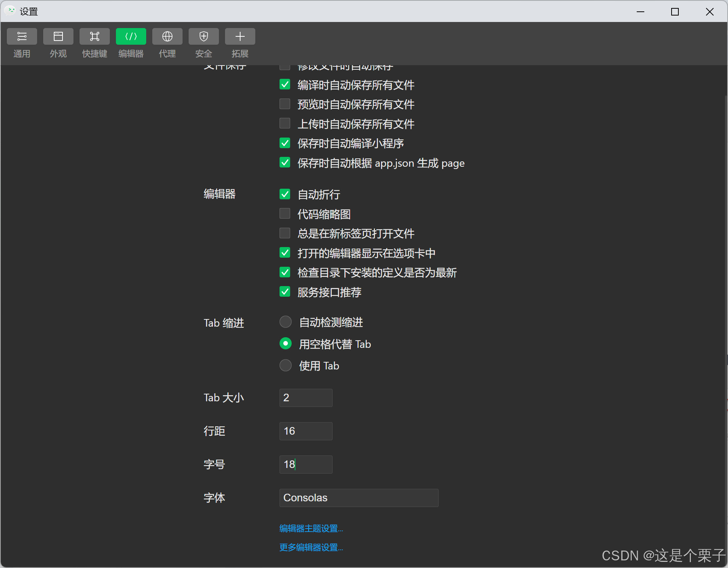
Task: Disable 自动折行 word wrap checkbox
Action: [x=285, y=194]
